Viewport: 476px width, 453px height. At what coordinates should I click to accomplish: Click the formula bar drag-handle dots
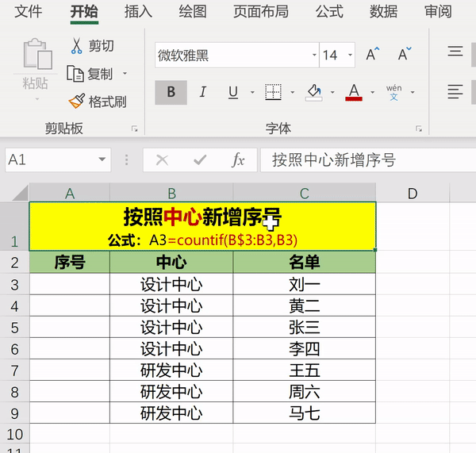point(127,159)
